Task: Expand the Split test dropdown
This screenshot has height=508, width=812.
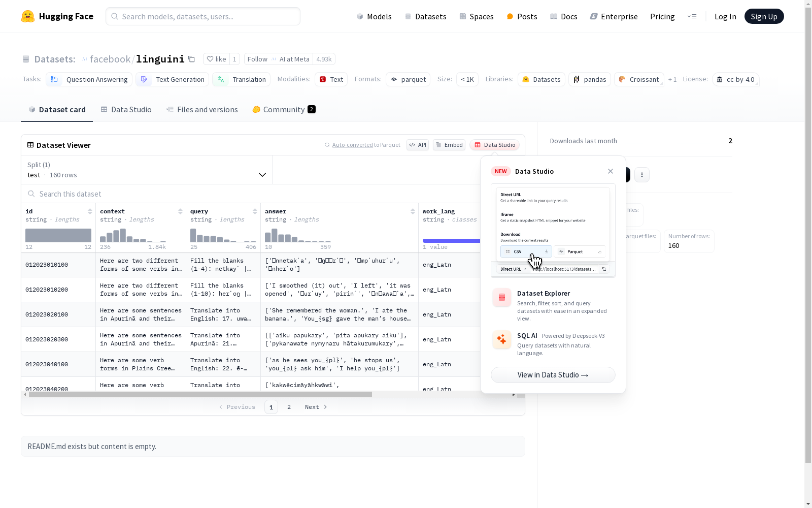Action: coord(147,170)
